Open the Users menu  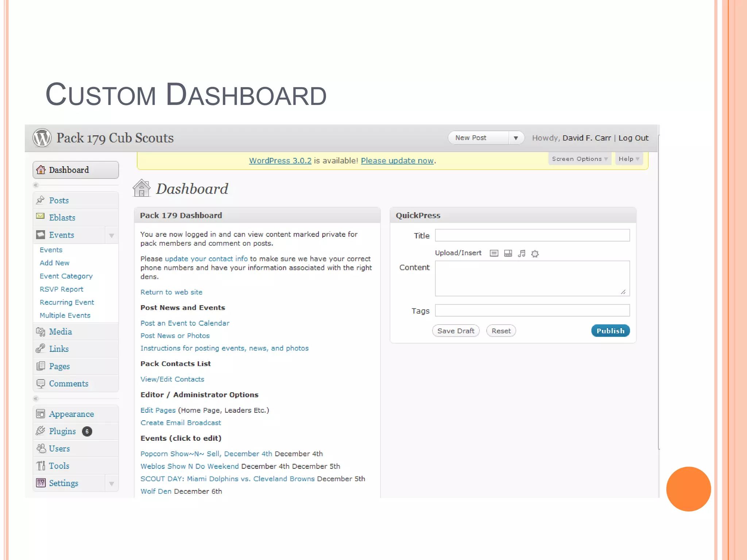click(76, 448)
